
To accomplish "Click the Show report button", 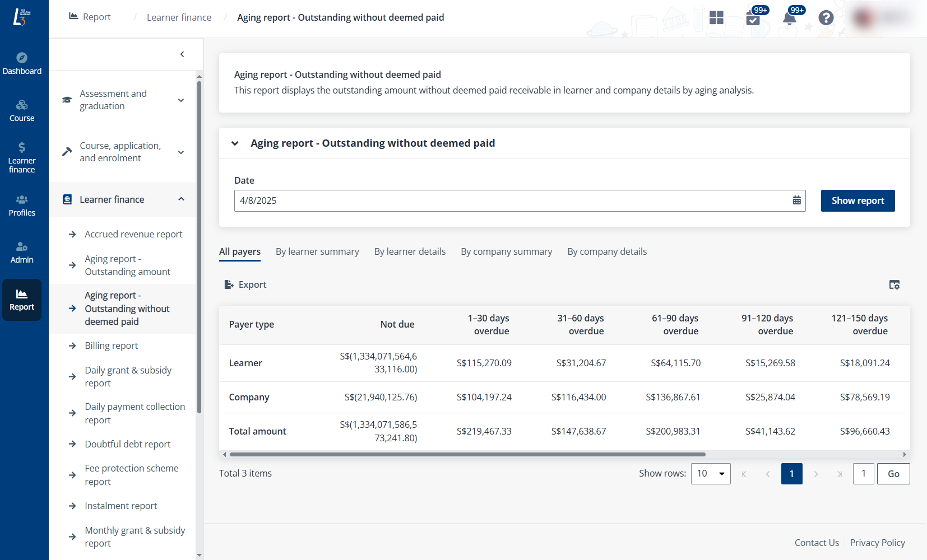I will click(858, 200).
